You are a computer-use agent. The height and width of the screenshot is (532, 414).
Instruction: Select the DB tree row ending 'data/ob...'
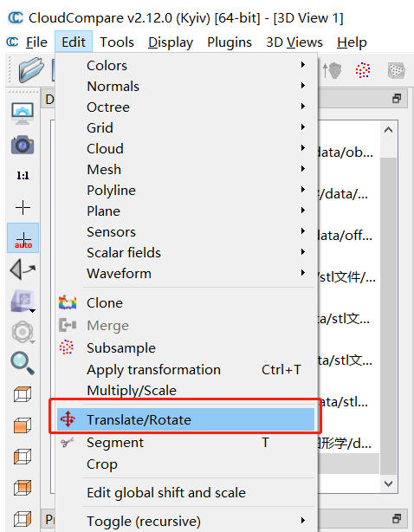[x=347, y=152]
